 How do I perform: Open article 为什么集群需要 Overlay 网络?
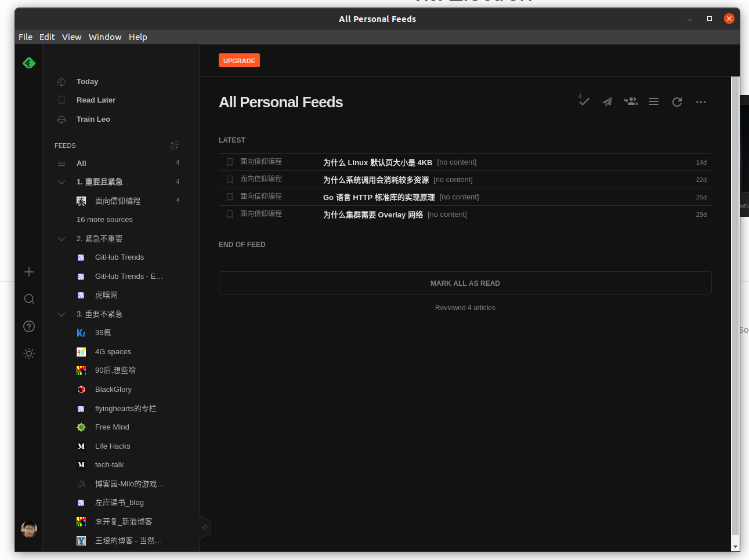pyautogui.click(x=373, y=214)
